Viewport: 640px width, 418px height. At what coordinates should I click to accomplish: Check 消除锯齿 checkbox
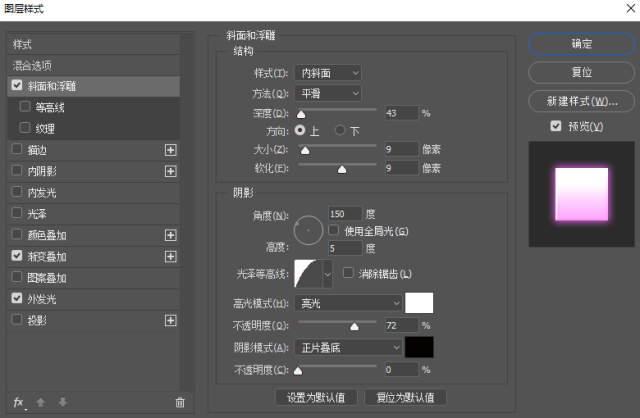[348, 273]
